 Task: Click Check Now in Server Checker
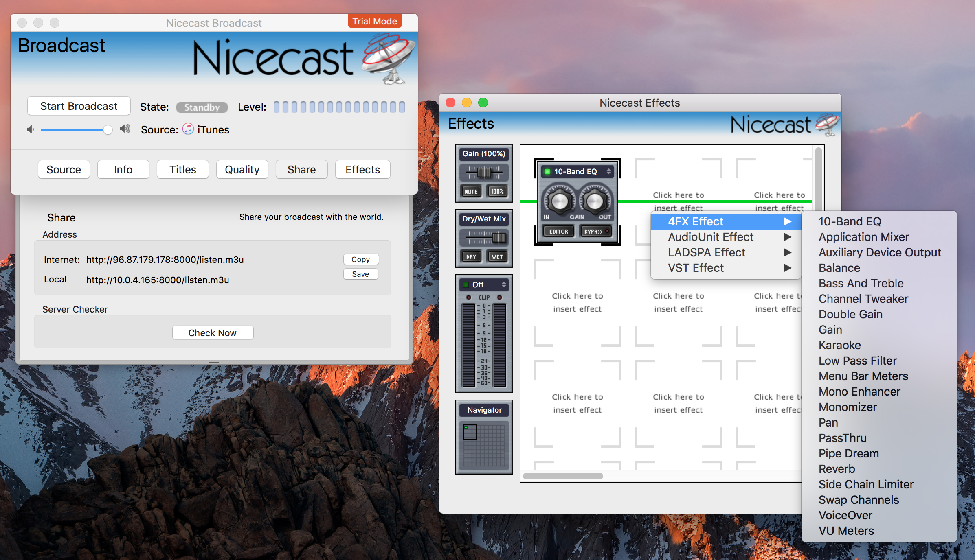(212, 333)
